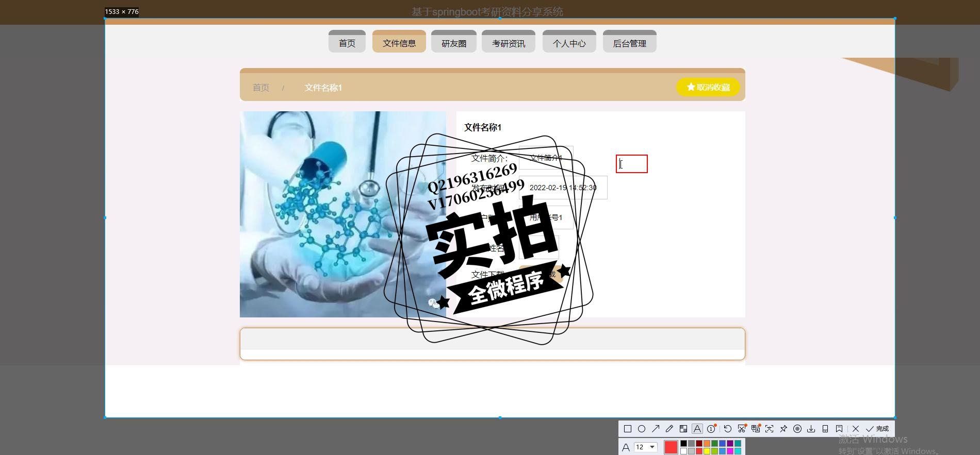This screenshot has height=455, width=980.
Task: Click the medical capsule file image
Action: point(343,214)
